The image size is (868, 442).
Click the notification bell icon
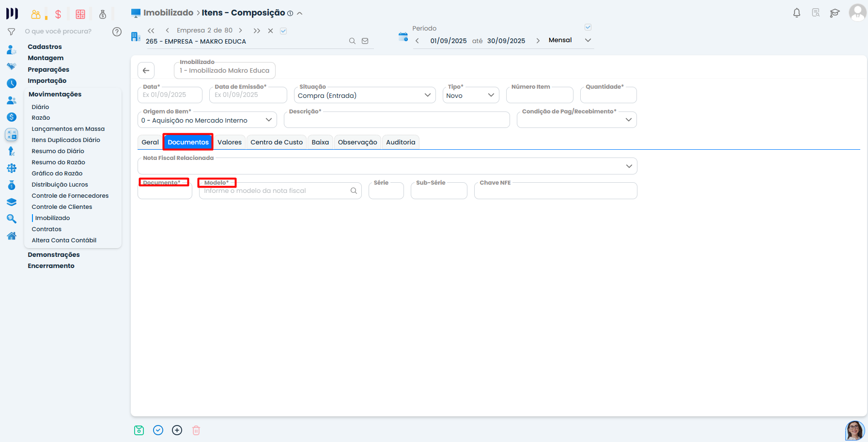(796, 13)
